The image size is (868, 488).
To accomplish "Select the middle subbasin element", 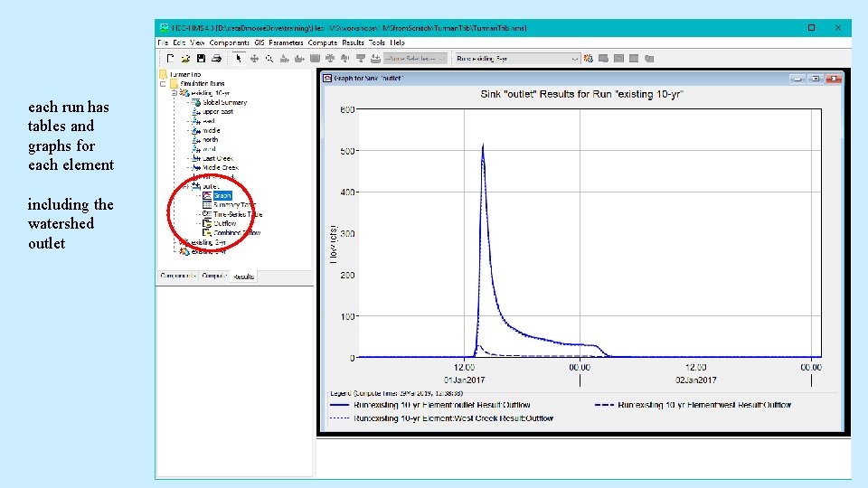I will 211,130.
